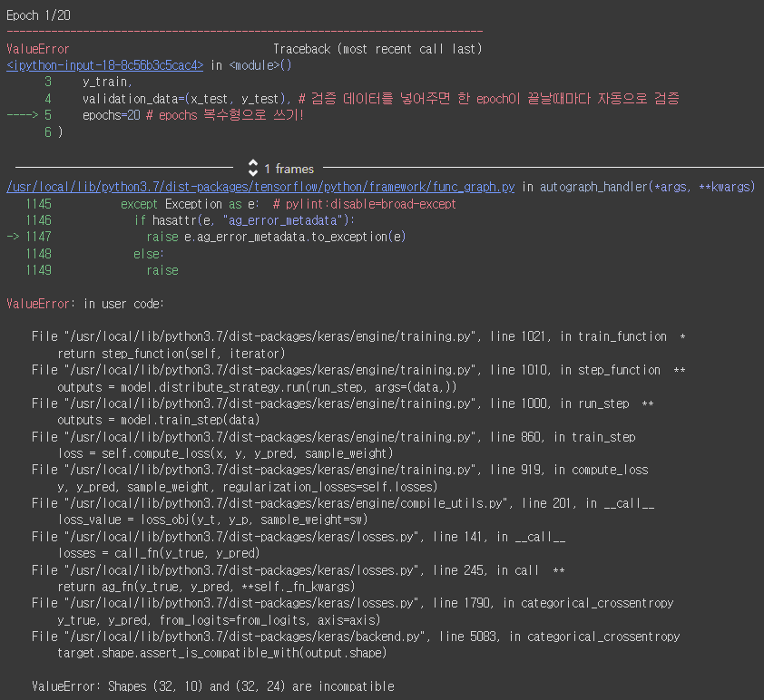Click 'return ag_fn(y_true, y_pred' line
The width and height of the screenshot is (764, 700).
coord(206,587)
